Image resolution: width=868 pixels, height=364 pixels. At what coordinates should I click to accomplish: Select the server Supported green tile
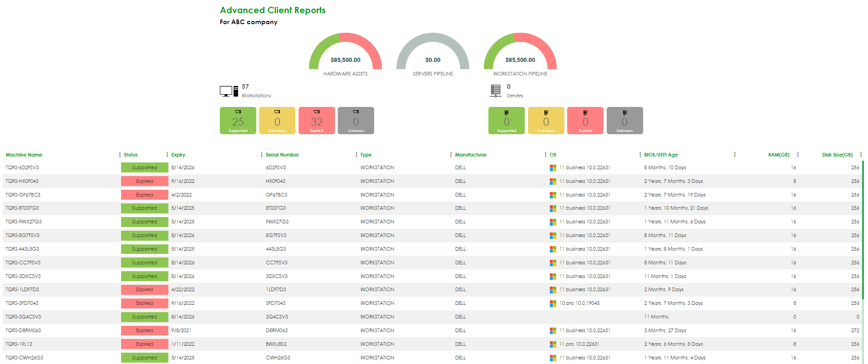506,121
